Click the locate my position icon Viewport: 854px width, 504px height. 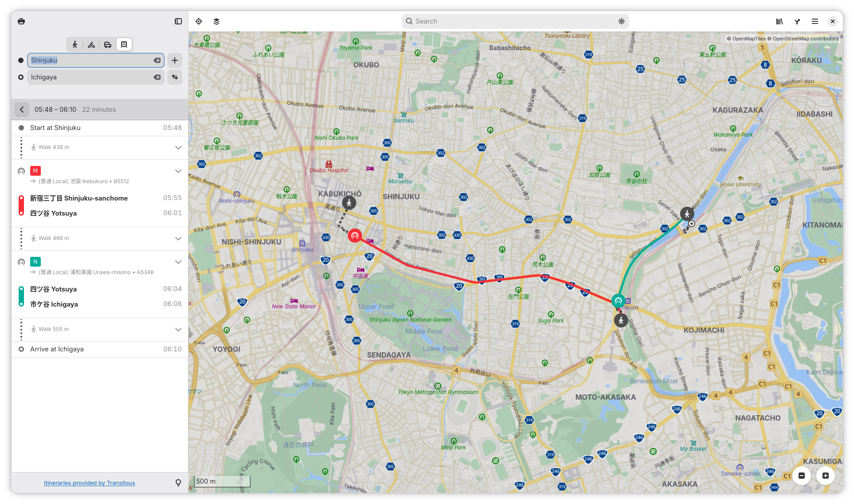coord(199,21)
